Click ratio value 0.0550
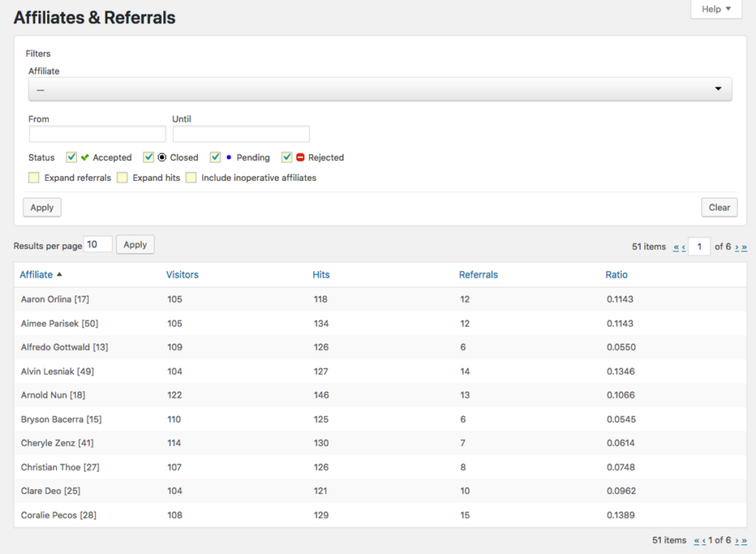 coord(621,347)
